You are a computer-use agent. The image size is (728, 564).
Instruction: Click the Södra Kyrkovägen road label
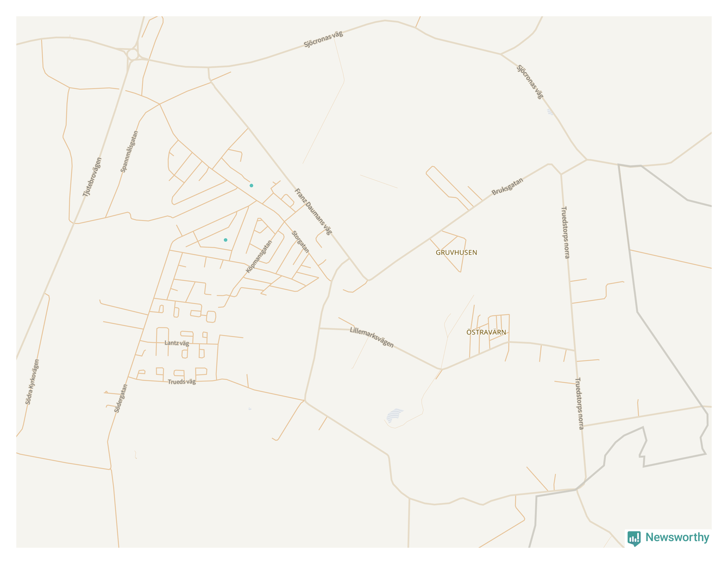(32, 382)
